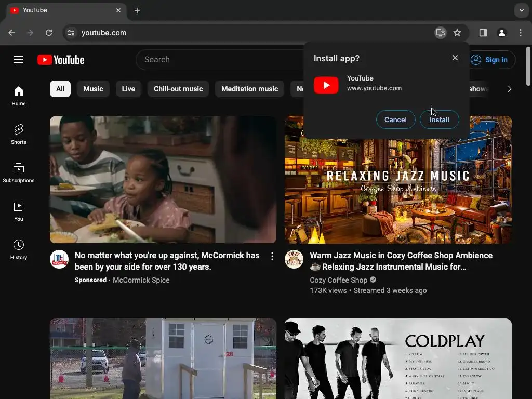
Task: Open Shorts from the sidebar
Action: 19,135
